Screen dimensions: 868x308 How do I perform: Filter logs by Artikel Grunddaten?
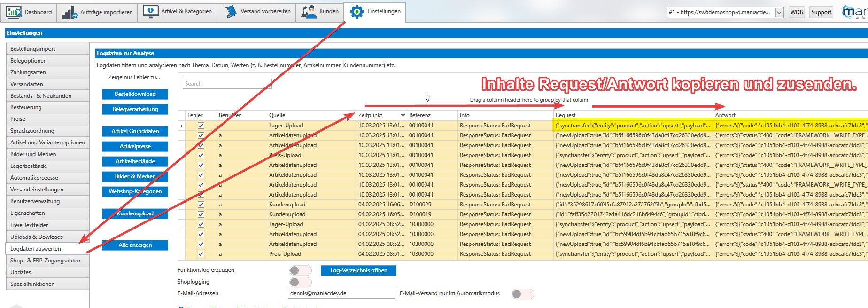[x=135, y=131]
